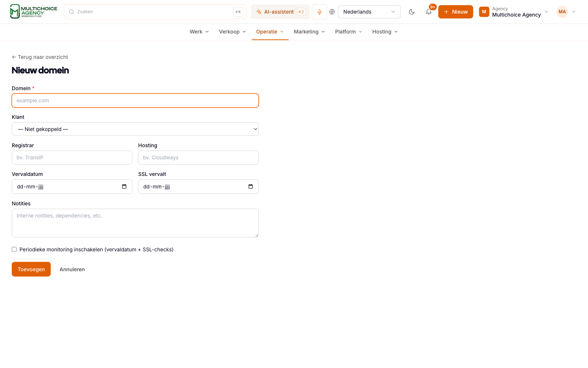This screenshot has height=368, width=588.
Task: Open the Operatie menu
Action: [x=270, y=32]
